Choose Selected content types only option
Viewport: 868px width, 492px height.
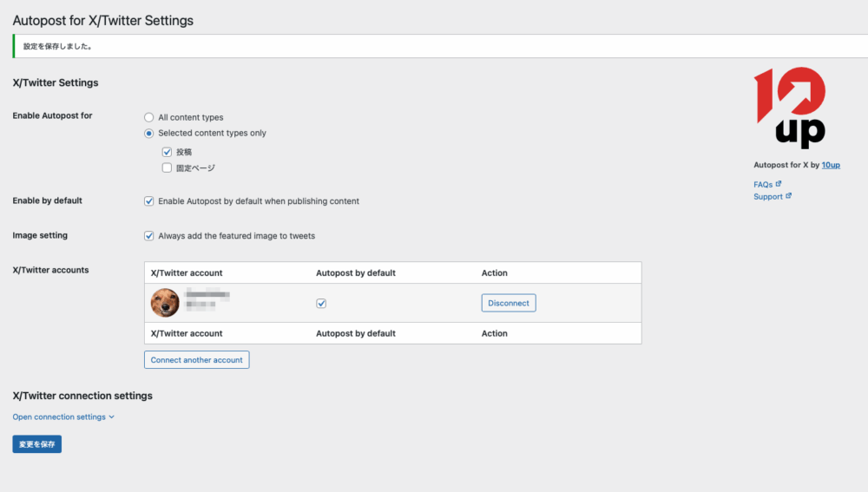click(149, 134)
